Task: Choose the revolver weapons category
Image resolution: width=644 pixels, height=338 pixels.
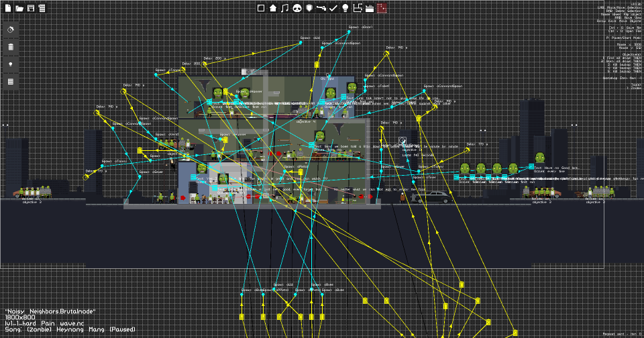Action: (x=321, y=8)
